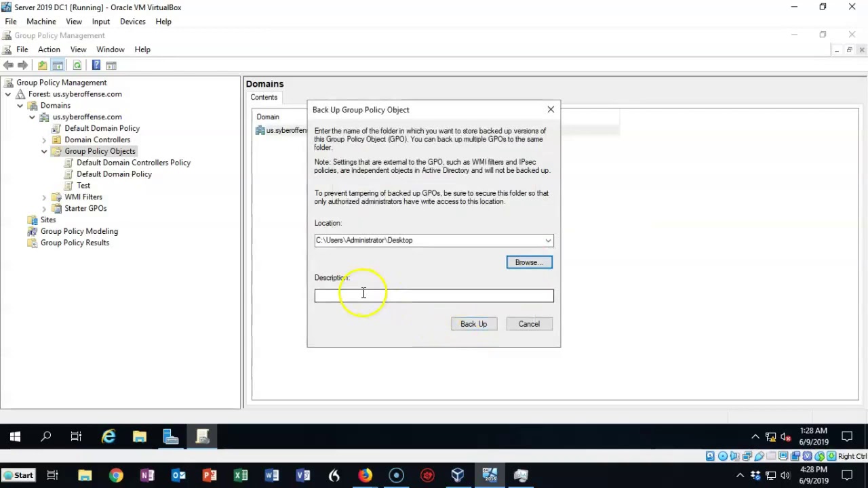
Task: Click the Back arrow in GPMC toolbar
Action: pos(8,65)
